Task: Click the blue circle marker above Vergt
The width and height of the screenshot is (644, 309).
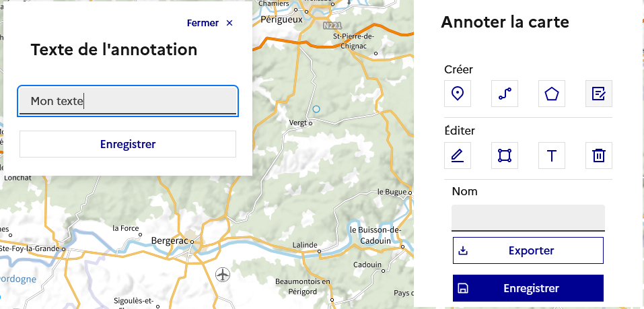Action: [317, 108]
